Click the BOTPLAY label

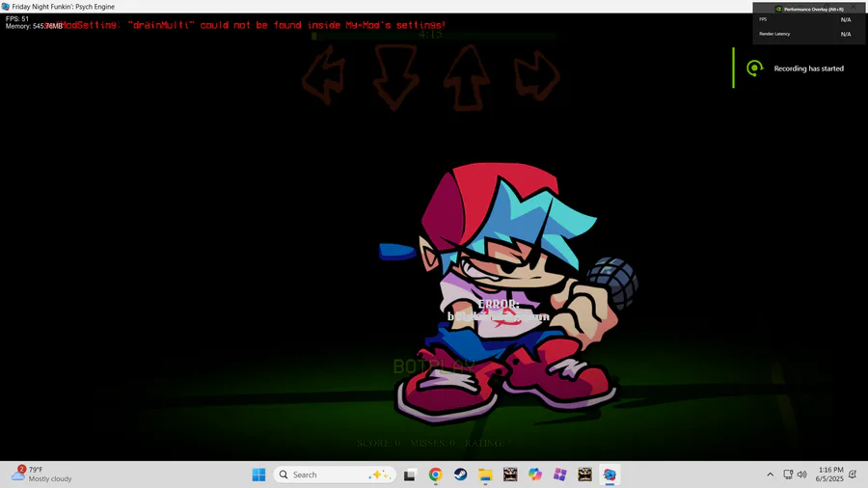click(x=434, y=366)
